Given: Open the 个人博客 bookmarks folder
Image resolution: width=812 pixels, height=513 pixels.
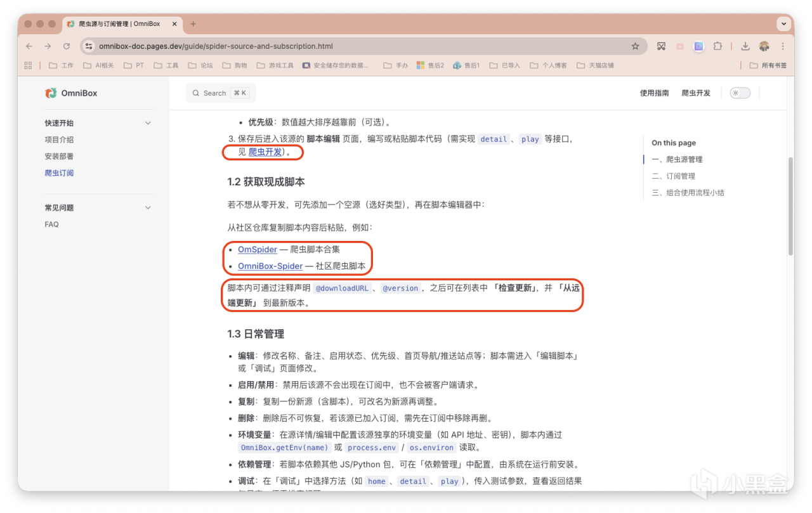Looking at the screenshot, I should [548, 65].
